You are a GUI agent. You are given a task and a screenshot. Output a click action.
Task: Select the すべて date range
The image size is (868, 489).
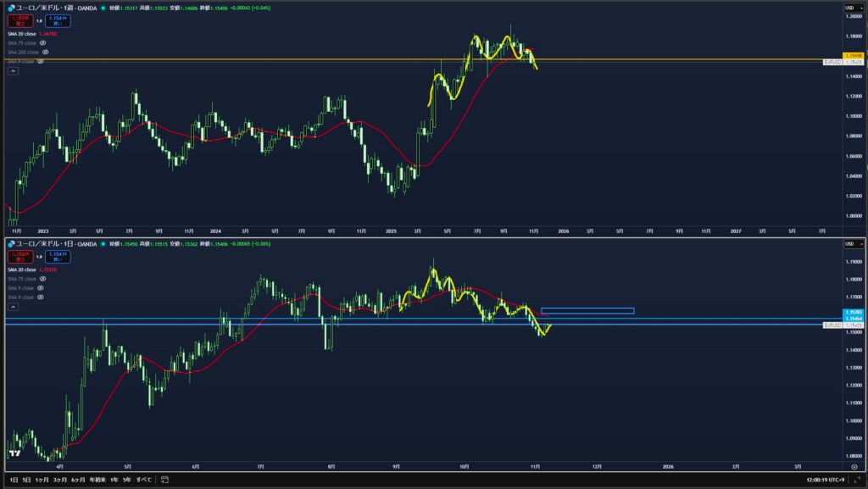point(144,480)
